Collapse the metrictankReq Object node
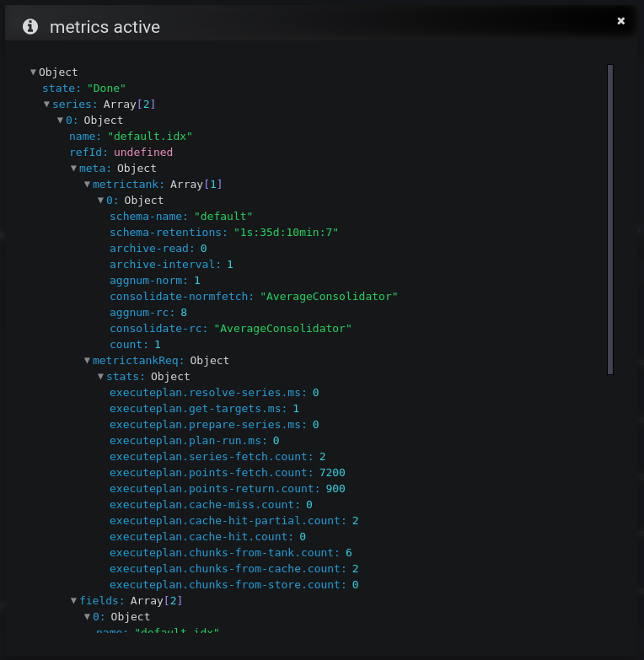Viewport: 644px width, 660px height. tap(88, 361)
